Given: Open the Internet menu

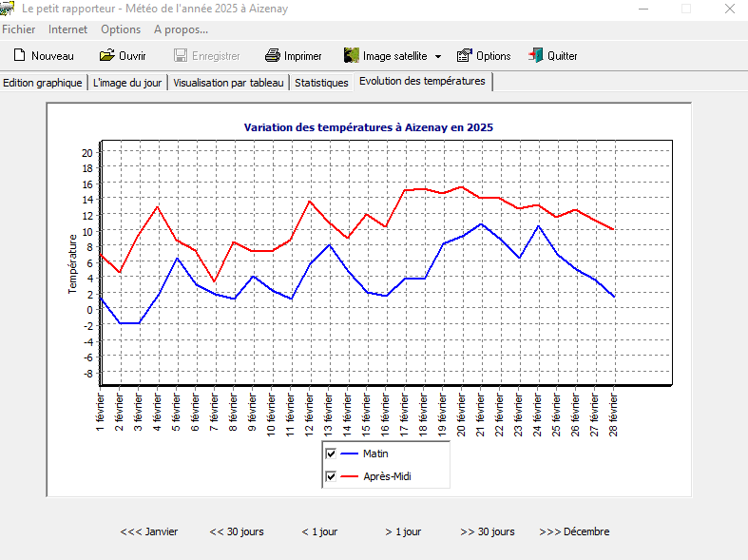Looking at the screenshot, I should [67, 29].
